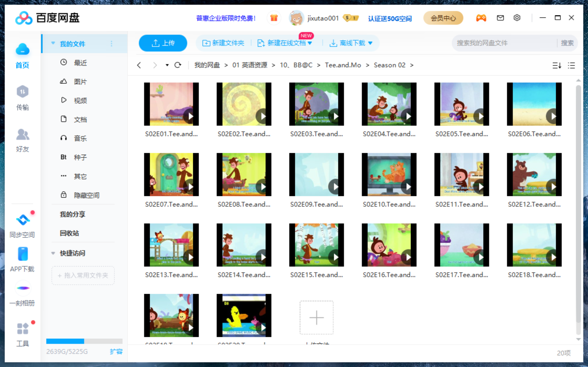Go to 我的网盘 breadcrumb
The image size is (588, 367).
[x=207, y=65]
